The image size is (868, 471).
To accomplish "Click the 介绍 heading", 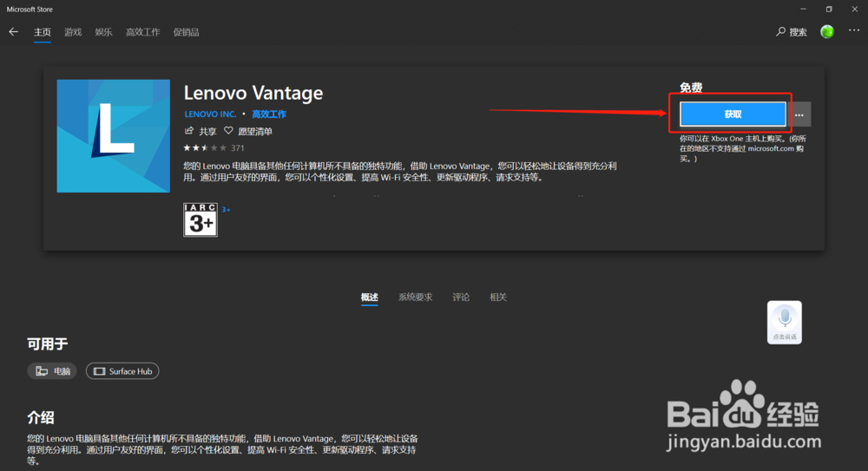I will (x=41, y=417).
